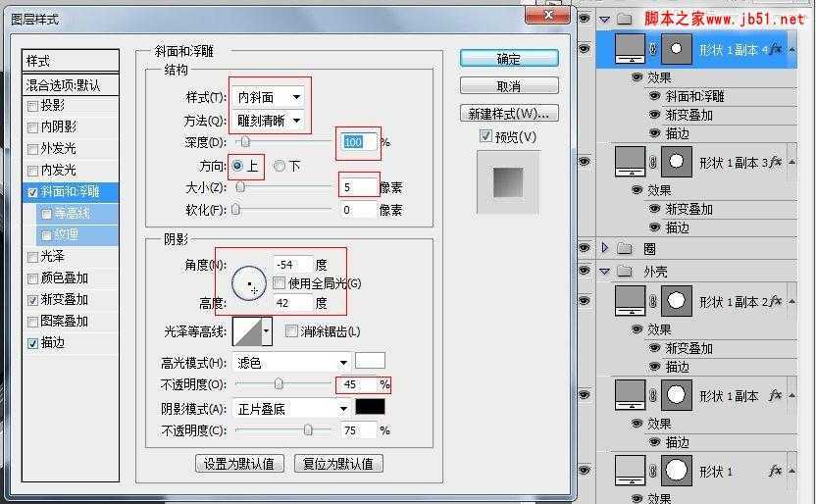Enable 外发光 style checkbox
This screenshot has width=816, height=504.
coord(32,149)
